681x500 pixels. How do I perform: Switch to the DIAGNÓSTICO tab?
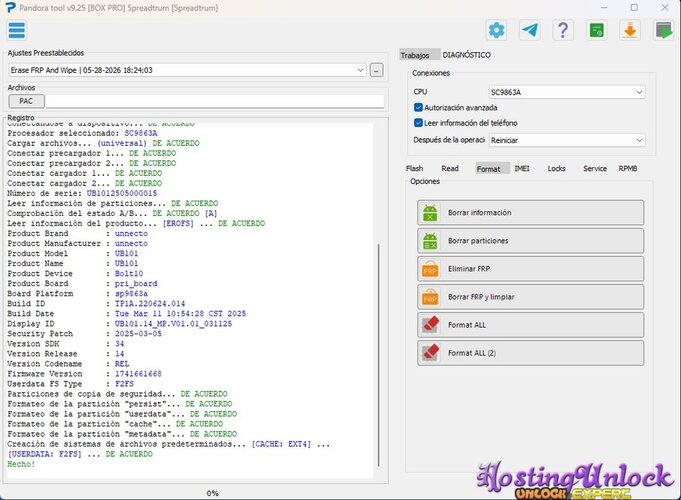[x=466, y=55]
